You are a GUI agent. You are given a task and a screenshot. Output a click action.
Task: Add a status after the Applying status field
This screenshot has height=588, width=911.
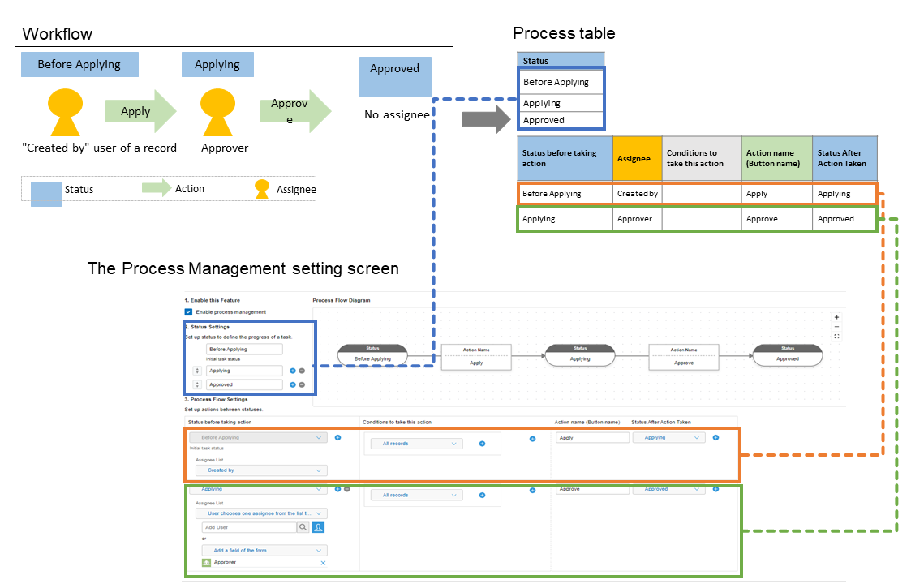point(293,371)
